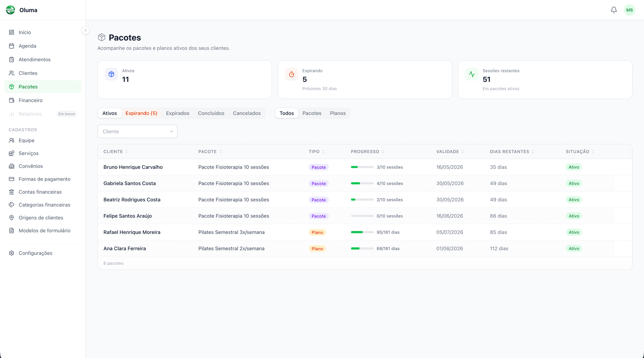Open Bruno Henrique Carvalho's package row

point(133,167)
